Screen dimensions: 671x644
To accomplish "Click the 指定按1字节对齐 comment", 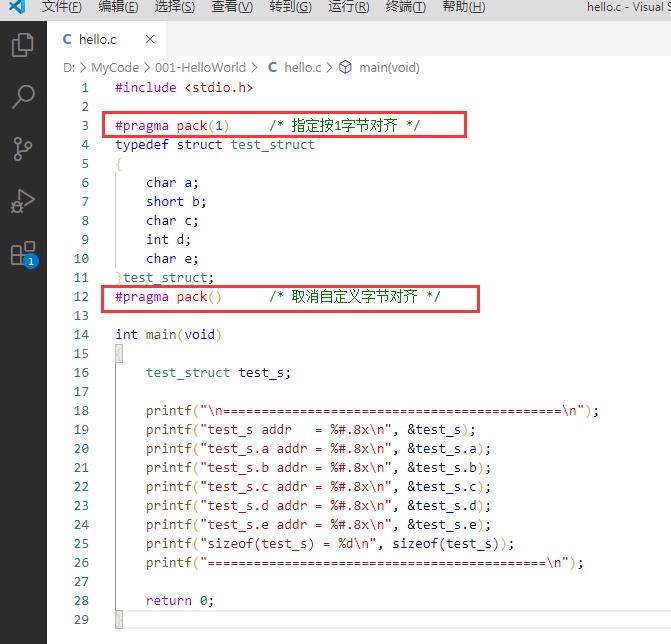I will click(344, 125).
